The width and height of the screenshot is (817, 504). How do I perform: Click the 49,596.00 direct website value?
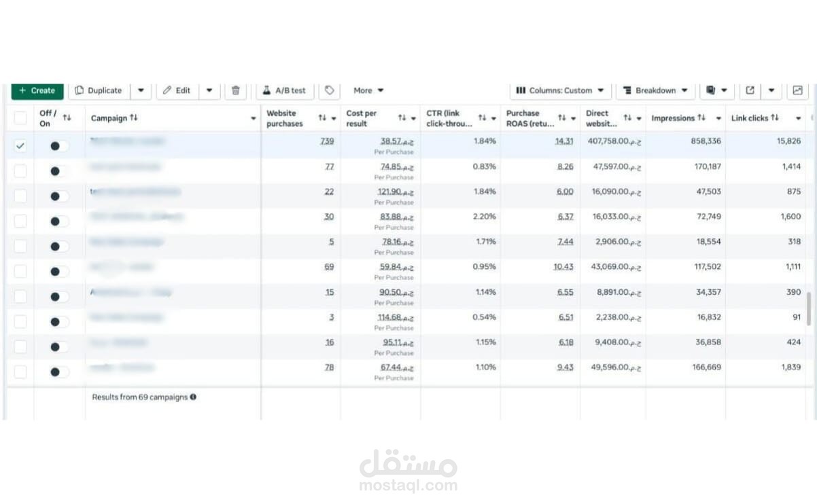[x=616, y=367]
